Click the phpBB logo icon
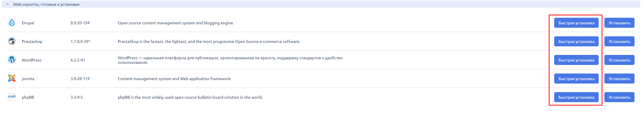This screenshot has width=644, height=113. point(12,97)
